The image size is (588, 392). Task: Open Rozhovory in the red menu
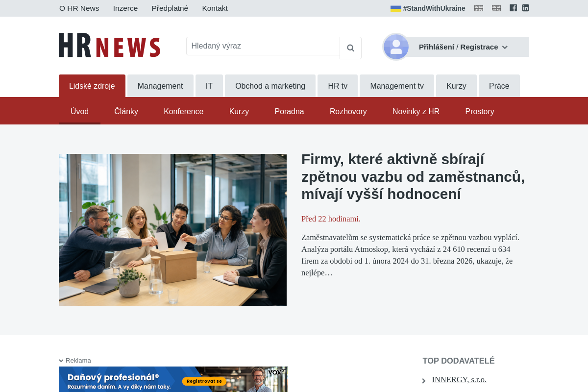[x=348, y=111]
